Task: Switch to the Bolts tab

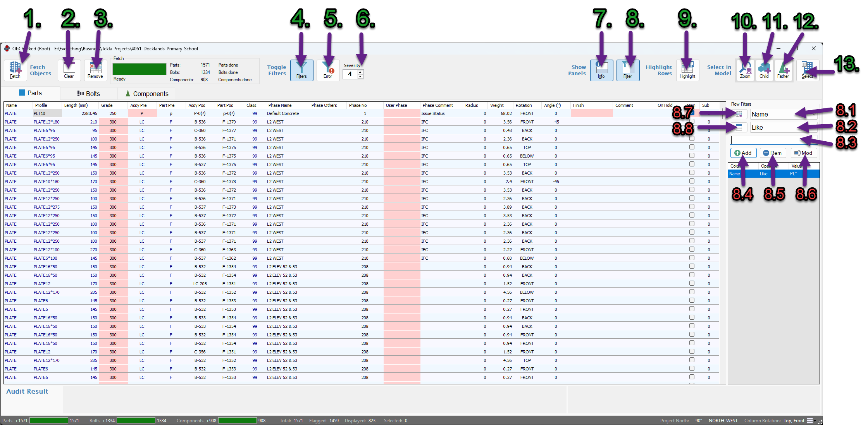Action: pos(89,93)
